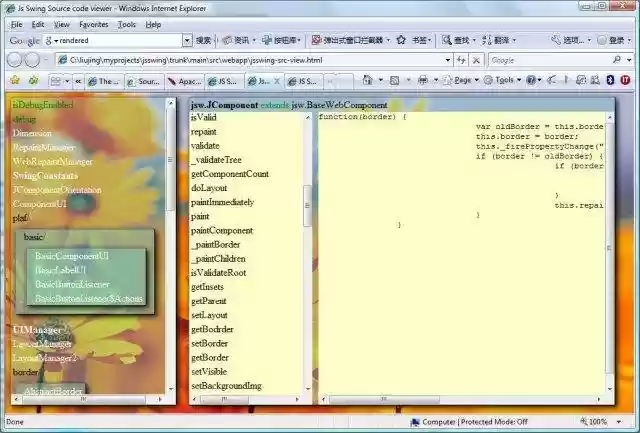Close the active Js... tab
Viewport: 640px width, 433px height.
[x=277, y=81]
